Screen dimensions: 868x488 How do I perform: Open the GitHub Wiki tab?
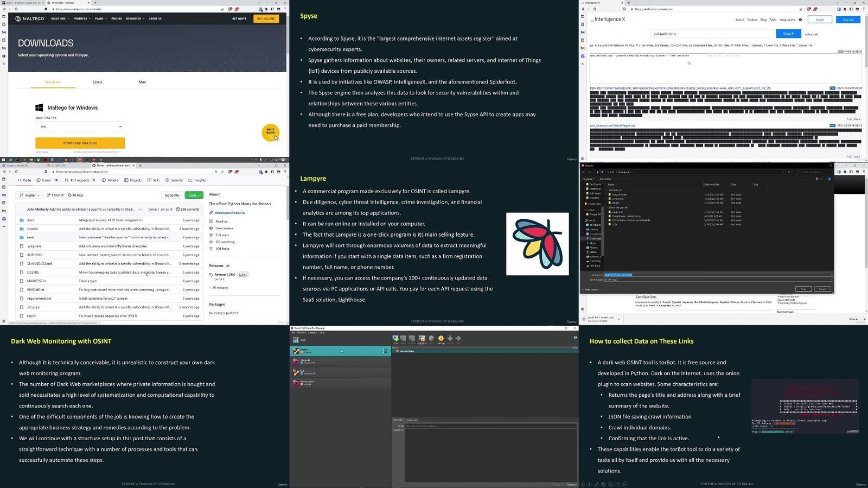point(154,180)
